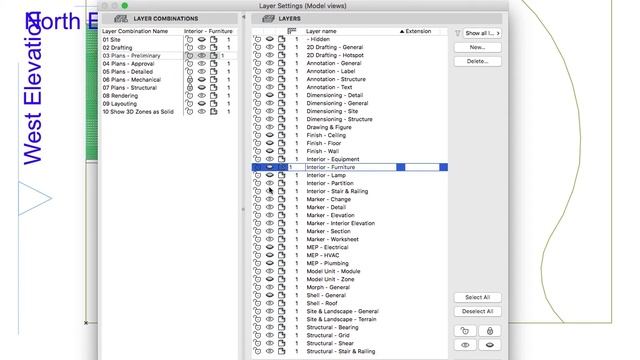Click the lock selected layers button
The height and width of the screenshot is (360, 640).
(x=490, y=331)
